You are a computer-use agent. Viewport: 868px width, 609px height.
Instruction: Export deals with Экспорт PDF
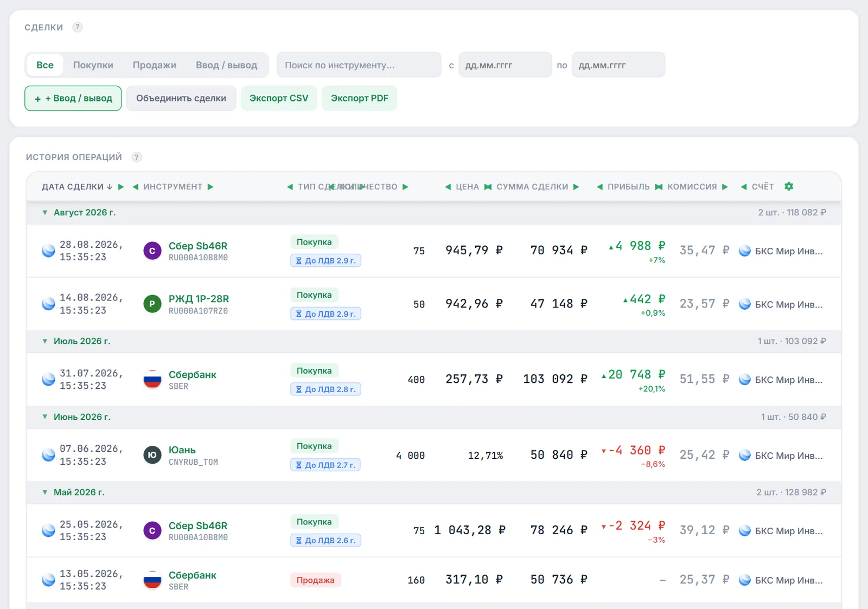coord(360,98)
